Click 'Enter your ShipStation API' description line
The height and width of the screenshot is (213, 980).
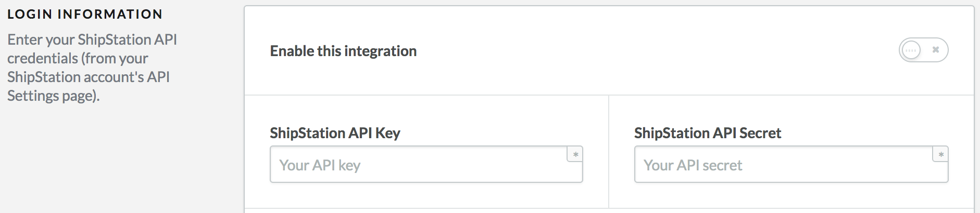pos(92,39)
